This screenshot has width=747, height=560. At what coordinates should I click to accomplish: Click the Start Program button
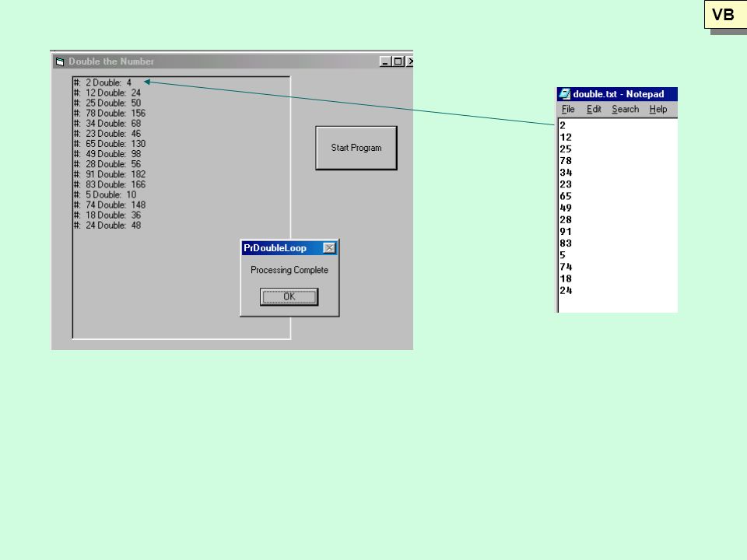tap(356, 148)
